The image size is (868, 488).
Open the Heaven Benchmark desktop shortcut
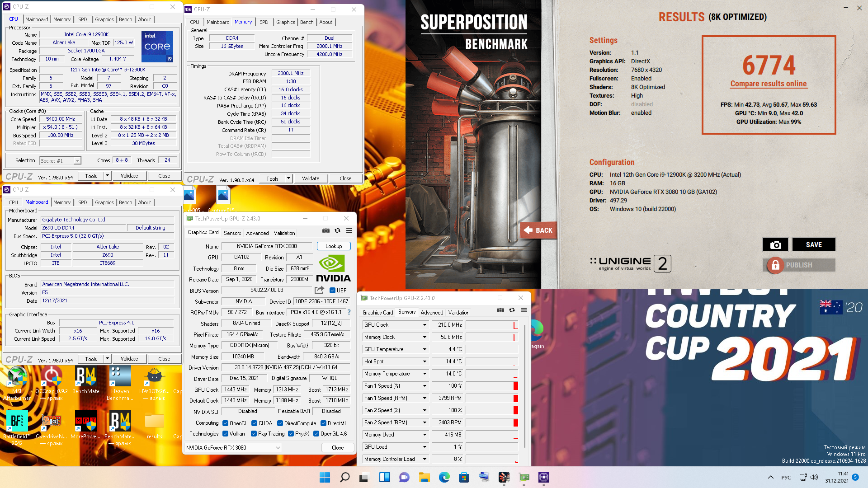coord(120,383)
